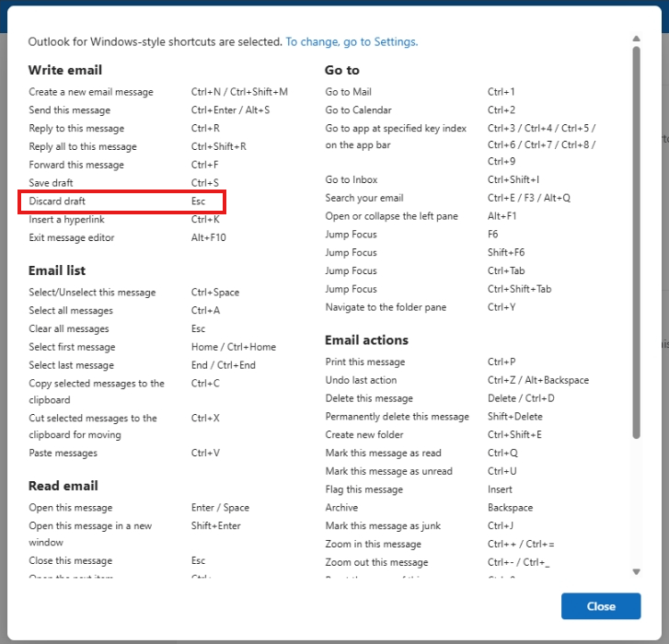Image resolution: width=669 pixels, height=644 pixels.
Task: Select "Forward this message" entry
Action: 76,165
